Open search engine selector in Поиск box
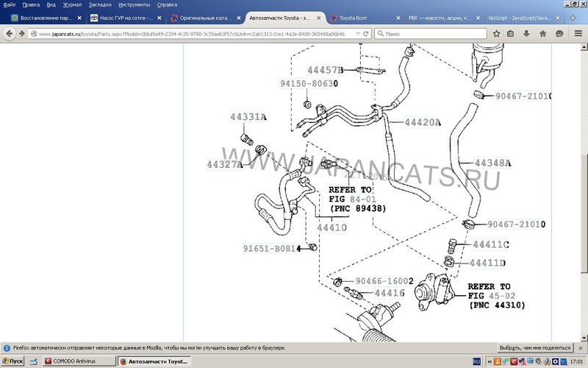Viewport: 588px width, 368px height. (381, 33)
